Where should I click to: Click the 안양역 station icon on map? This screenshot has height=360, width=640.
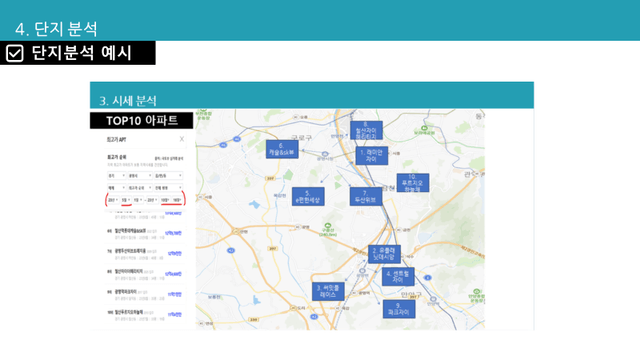[x=433, y=299]
